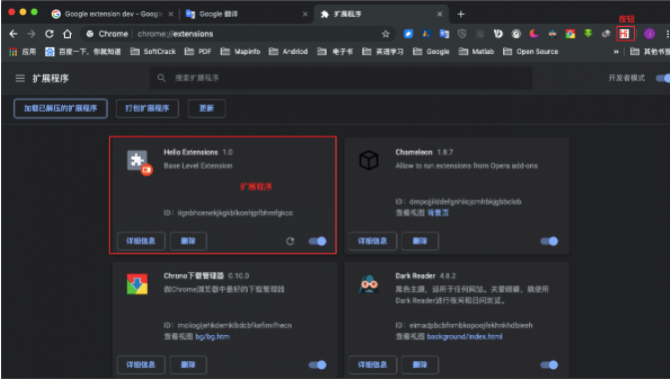Remove the Hello Extensions extension

(188, 241)
